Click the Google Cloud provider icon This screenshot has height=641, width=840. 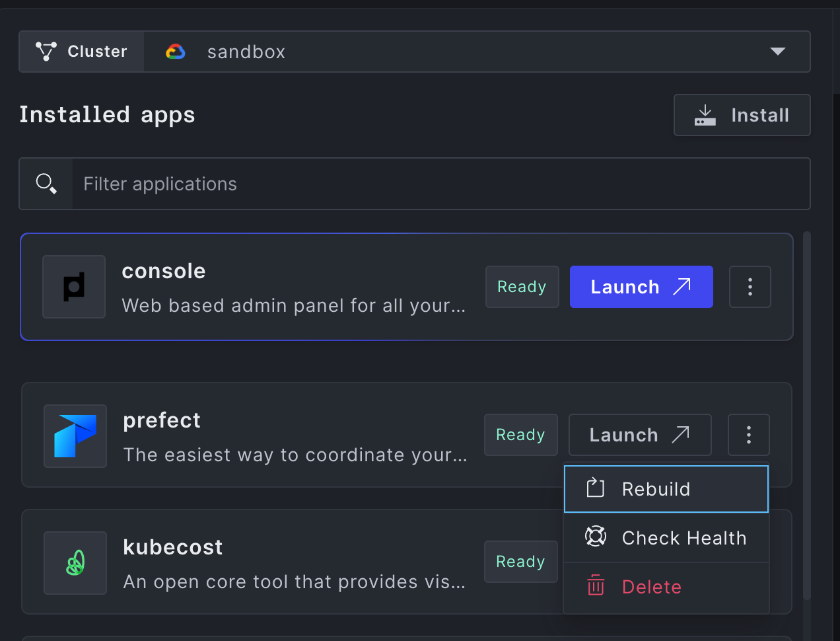click(176, 52)
